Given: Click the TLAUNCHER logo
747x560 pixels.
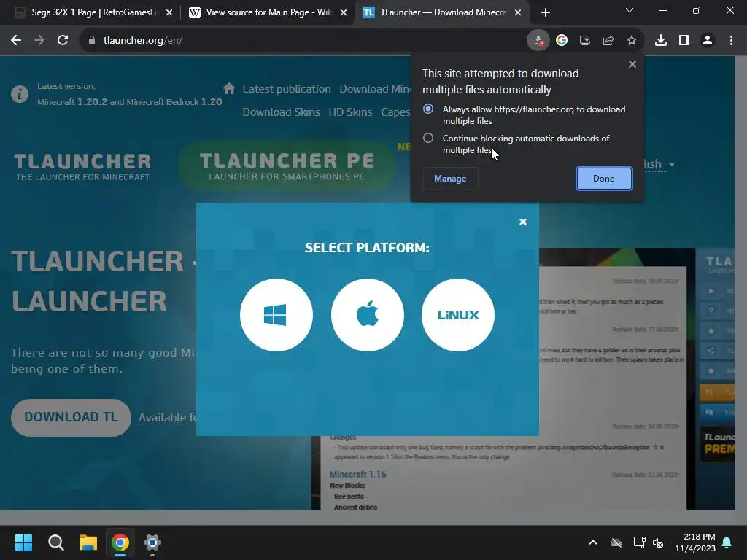Looking at the screenshot, I should 82,167.
